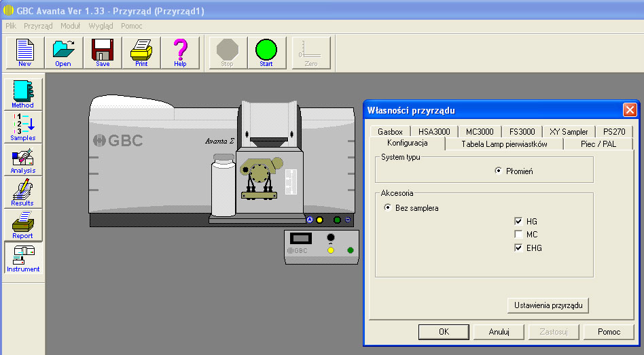Open the Samples sidebar icon

tap(23, 127)
